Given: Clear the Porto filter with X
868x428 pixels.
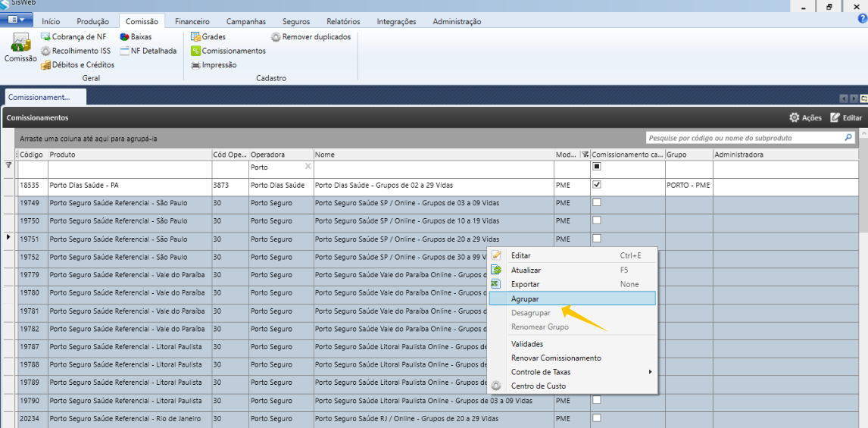Looking at the screenshot, I should [308, 166].
